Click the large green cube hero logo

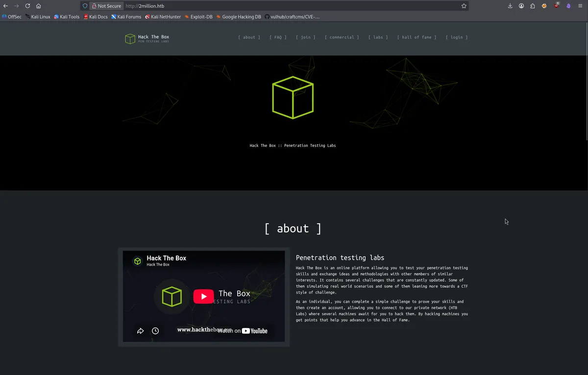(293, 97)
